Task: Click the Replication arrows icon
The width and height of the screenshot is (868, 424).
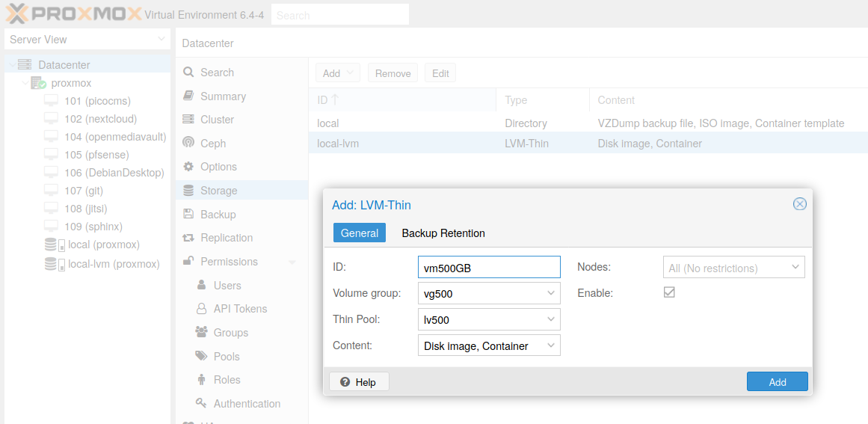Action: (188, 238)
